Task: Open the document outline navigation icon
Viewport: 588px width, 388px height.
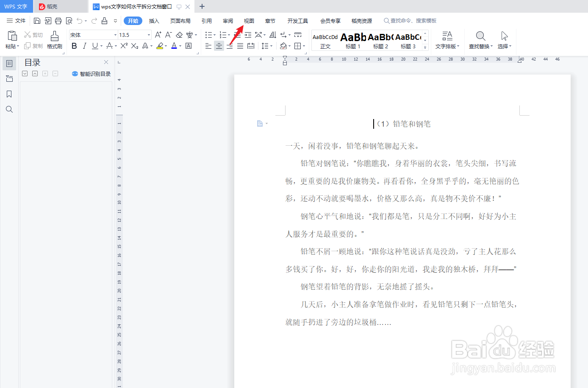Action: (x=9, y=64)
